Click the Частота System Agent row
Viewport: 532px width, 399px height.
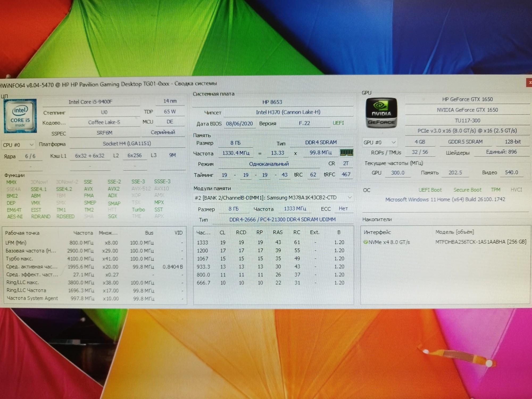(x=94, y=299)
